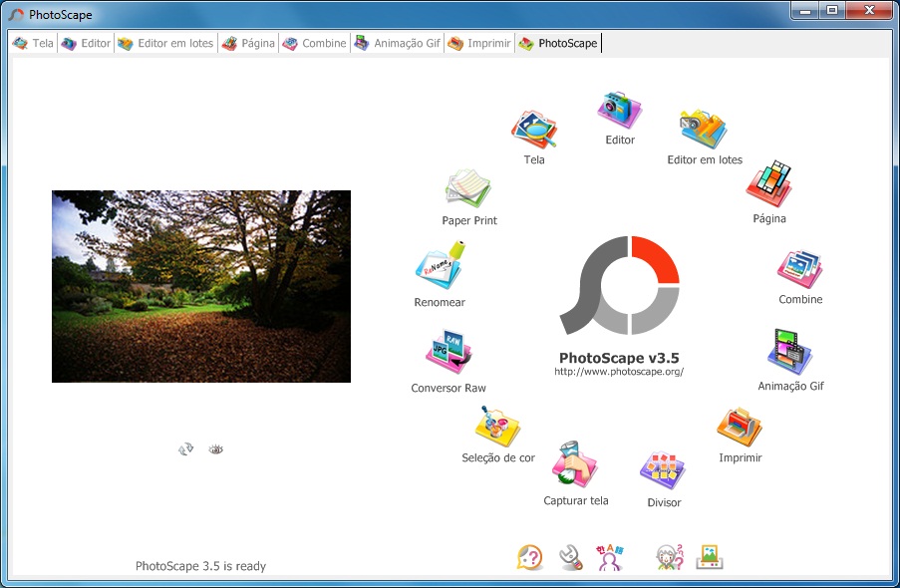Screen dimensions: 900x588
Task: Launch the Conversor Raw tool
Action: 449,352
